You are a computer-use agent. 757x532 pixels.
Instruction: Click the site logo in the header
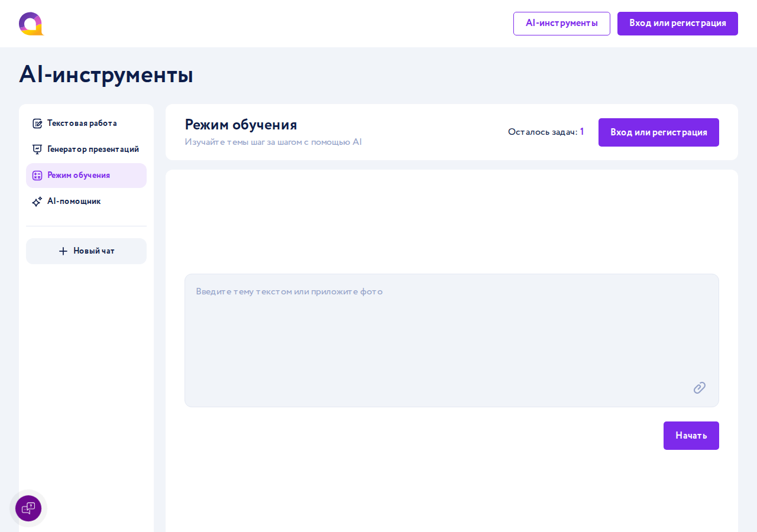point(31,24)
